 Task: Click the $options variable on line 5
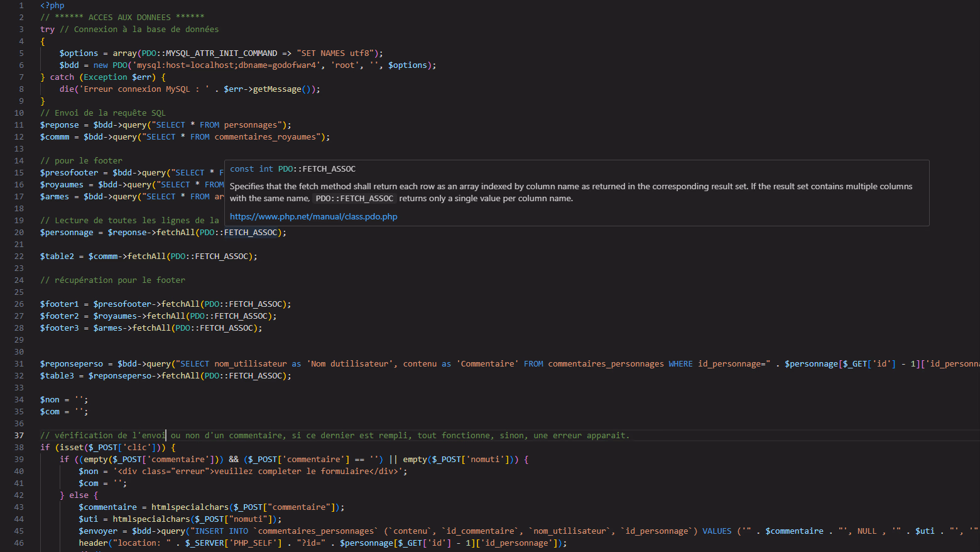(x=79, y=53)
